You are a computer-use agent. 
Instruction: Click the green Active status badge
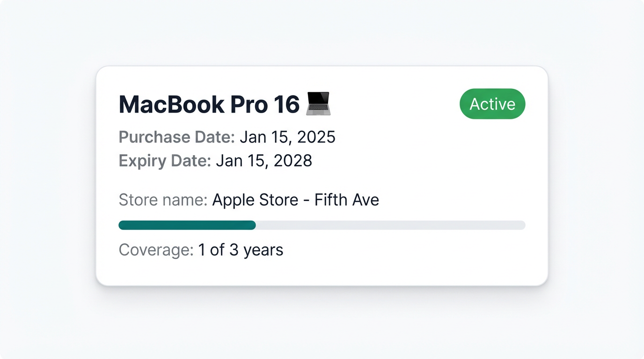[x=492, y=104]
